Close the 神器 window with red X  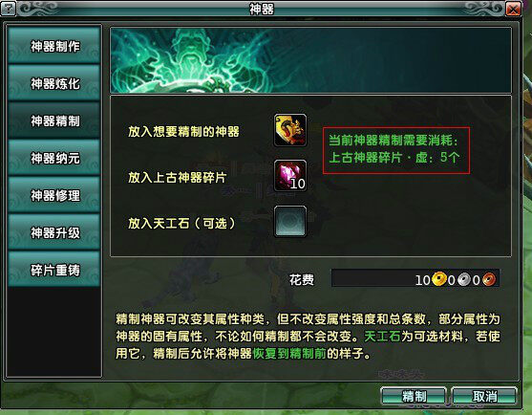click(513, 9)
